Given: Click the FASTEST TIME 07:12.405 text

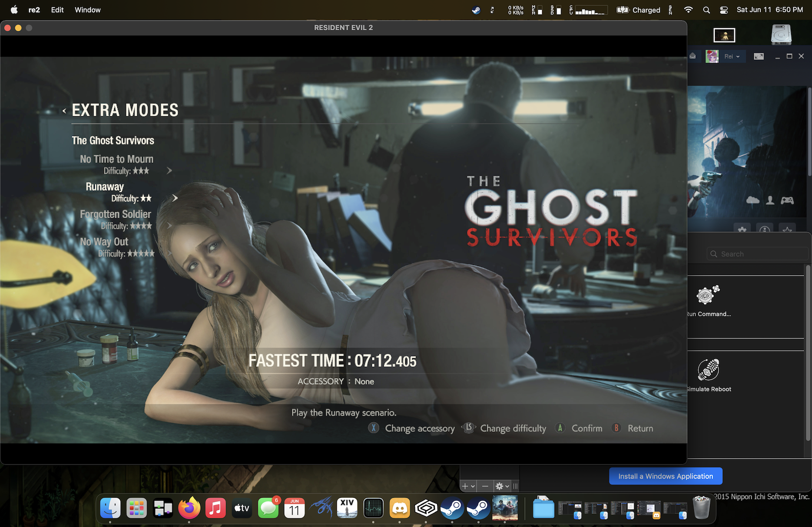Looking at the screenshot, I should tap(332, 361).
